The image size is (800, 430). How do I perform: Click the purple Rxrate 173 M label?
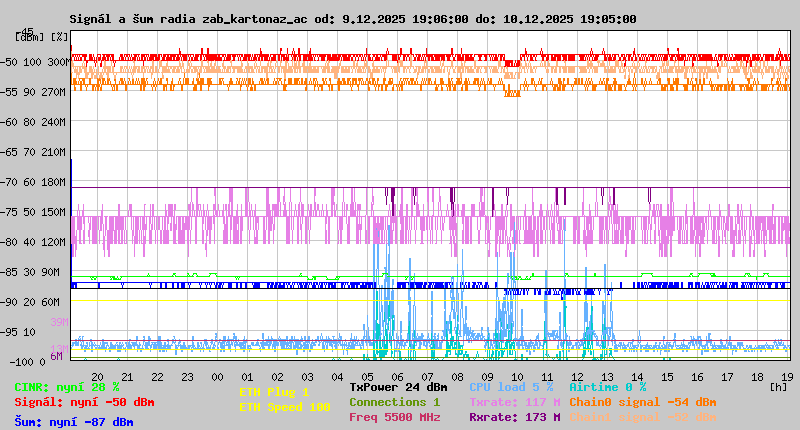[x=515, y=417]
